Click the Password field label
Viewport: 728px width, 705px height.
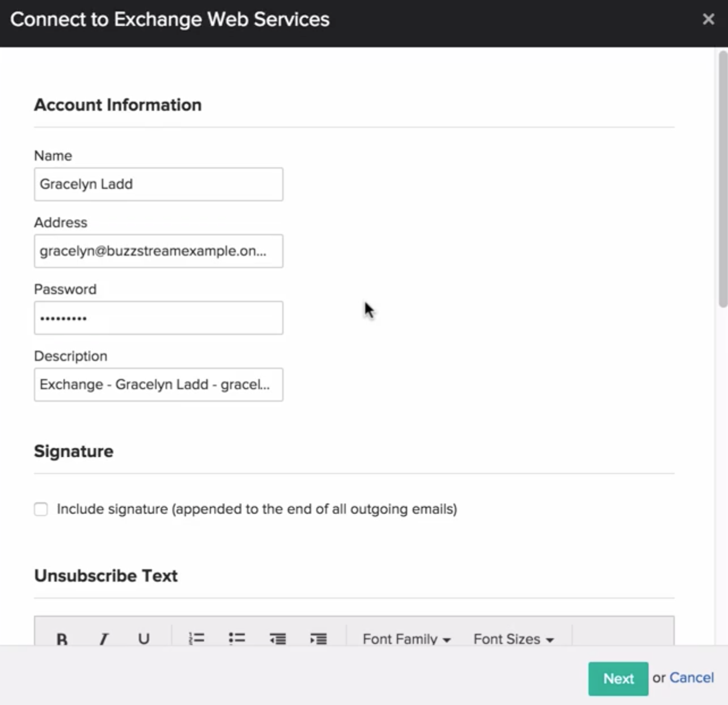65,289
